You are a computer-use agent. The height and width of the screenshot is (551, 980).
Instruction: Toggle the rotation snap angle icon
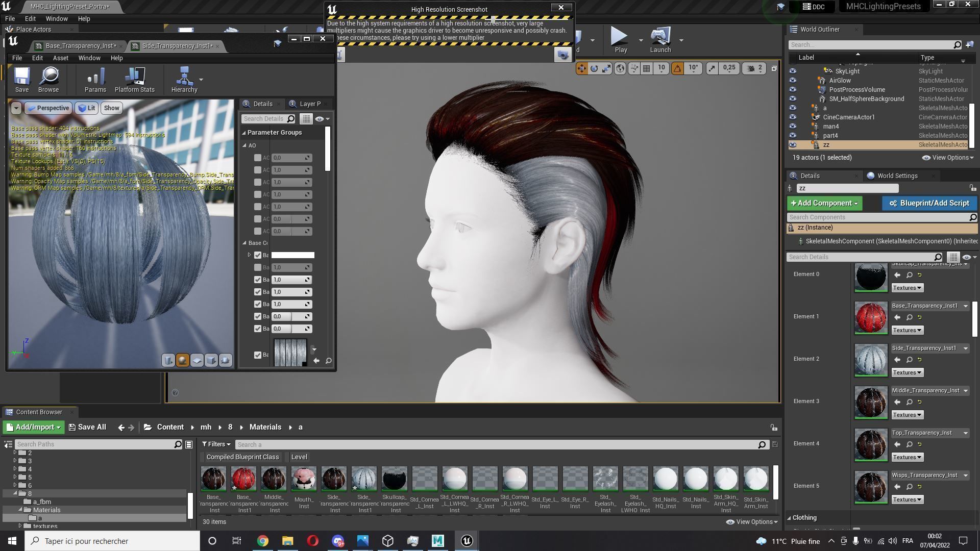tap(678, 68)
